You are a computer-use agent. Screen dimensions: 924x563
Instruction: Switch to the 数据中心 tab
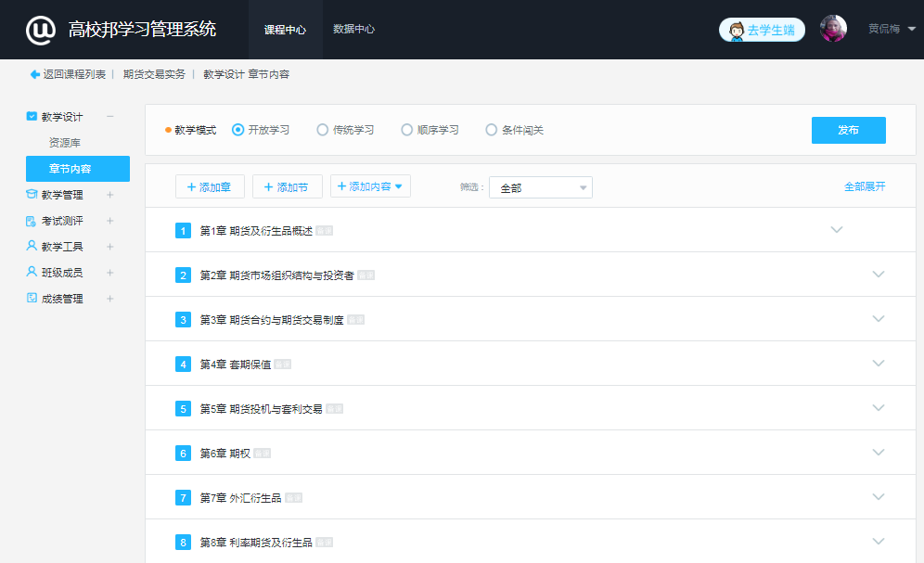353,30
